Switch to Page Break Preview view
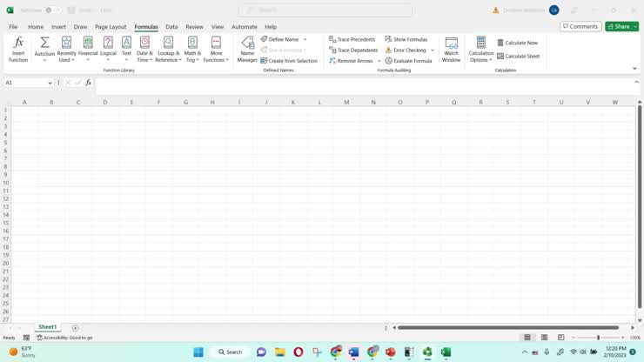The width and height of the screenshot is (644, 362). tap(561, 338)
